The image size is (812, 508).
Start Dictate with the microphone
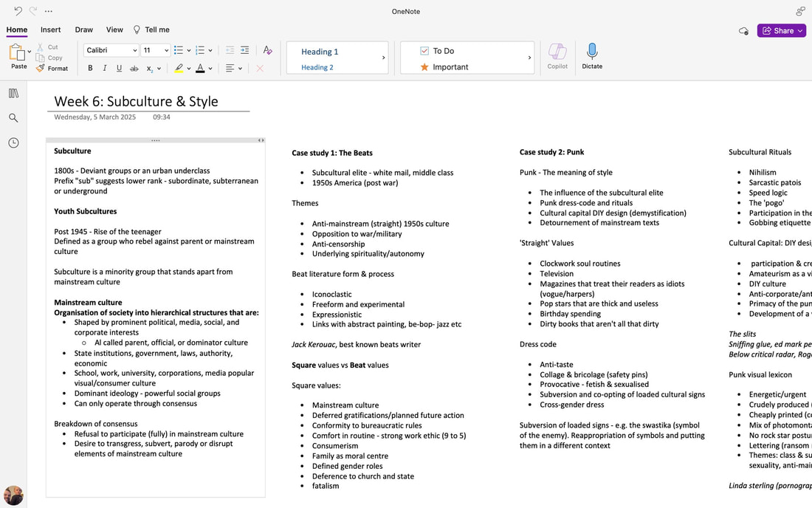coord(592,56)
